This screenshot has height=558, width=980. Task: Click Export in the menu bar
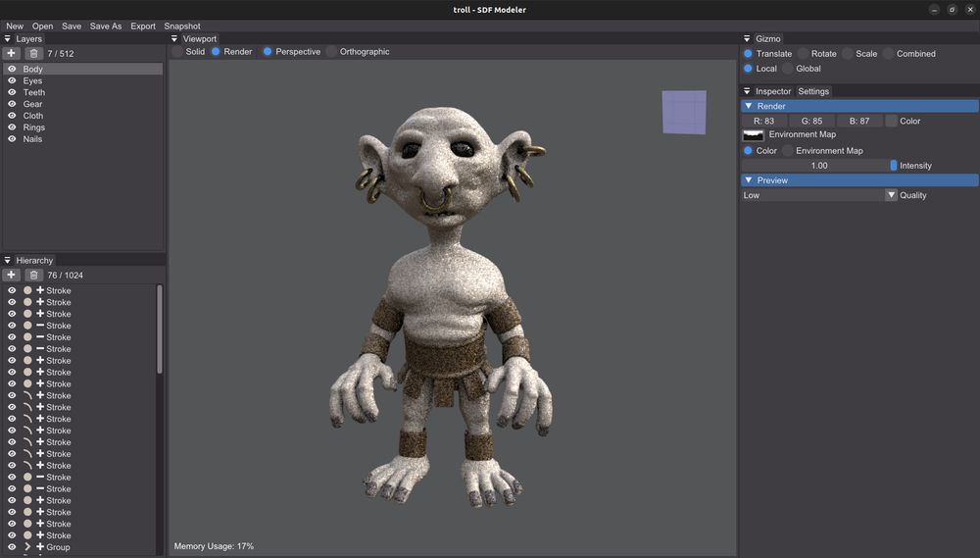tap(143, 26)
